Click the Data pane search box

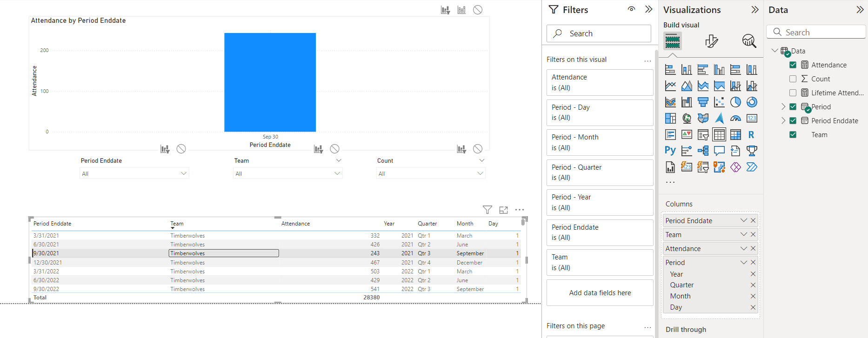[816, 32]
